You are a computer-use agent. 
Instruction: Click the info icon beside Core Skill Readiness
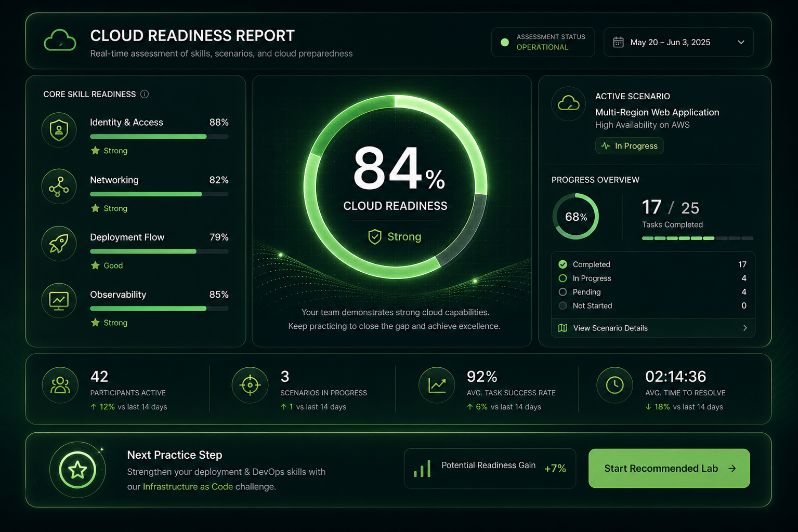point(145,94)
